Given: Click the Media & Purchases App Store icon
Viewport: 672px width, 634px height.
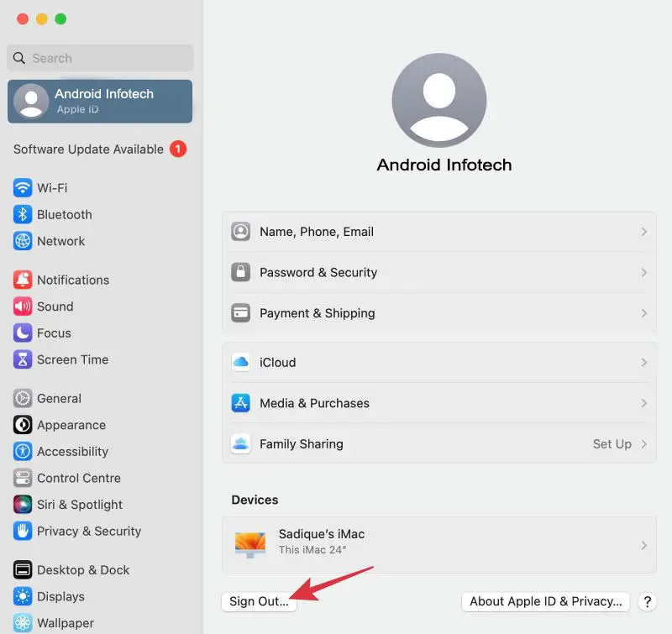Looking at the screenshot, I should click(241, 403).
